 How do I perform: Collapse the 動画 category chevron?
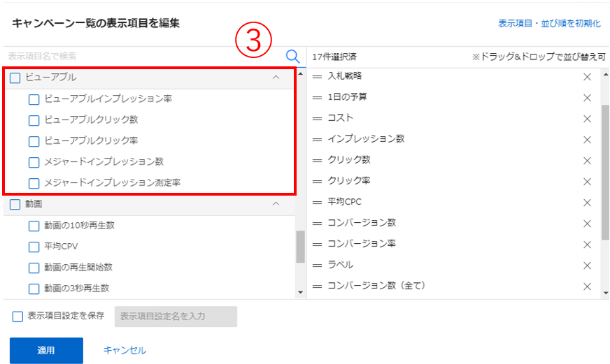tap(276, 204)
